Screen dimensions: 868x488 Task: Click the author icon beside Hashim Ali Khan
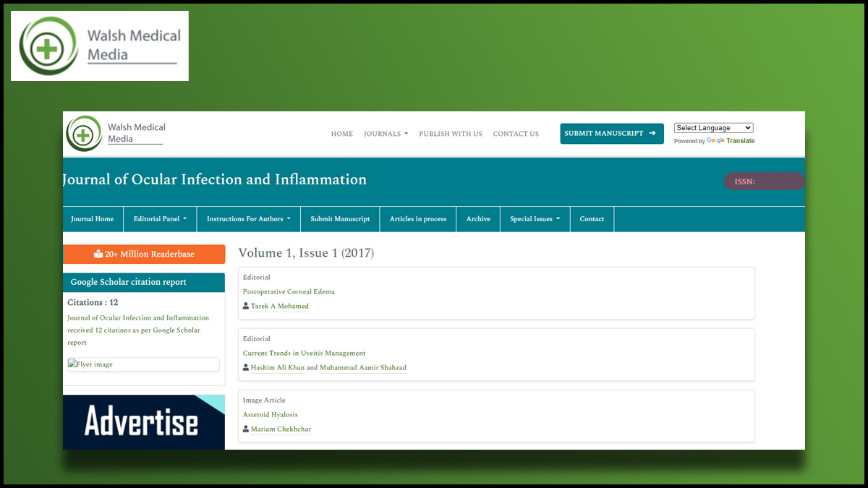246,368
